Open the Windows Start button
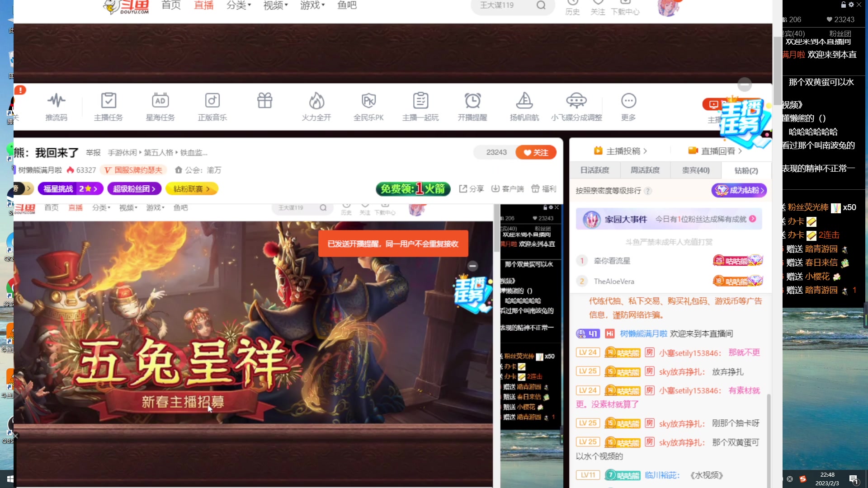 10,479
